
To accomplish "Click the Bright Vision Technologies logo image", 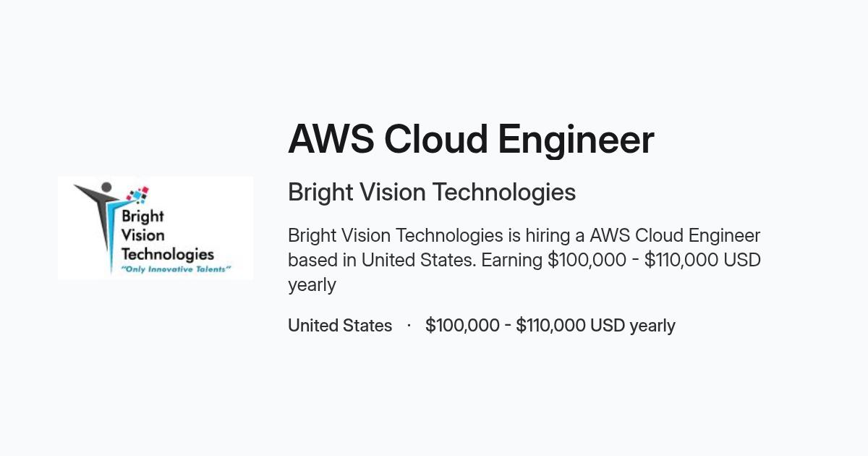I will pos(156,228).
